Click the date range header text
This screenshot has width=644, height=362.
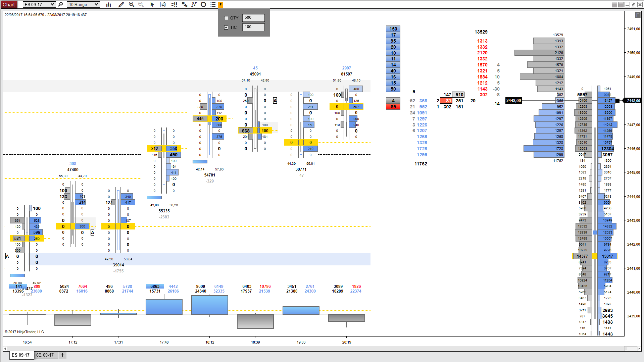coord(46,15)
